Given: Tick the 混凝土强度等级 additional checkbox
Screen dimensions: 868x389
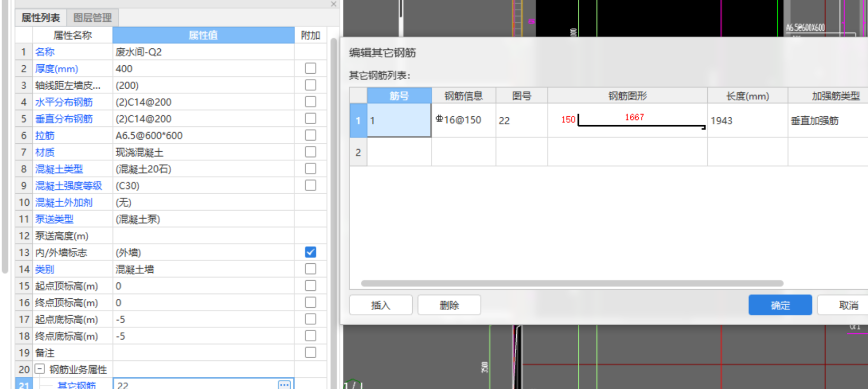Looking at the screenshot, I should point(310,185).
